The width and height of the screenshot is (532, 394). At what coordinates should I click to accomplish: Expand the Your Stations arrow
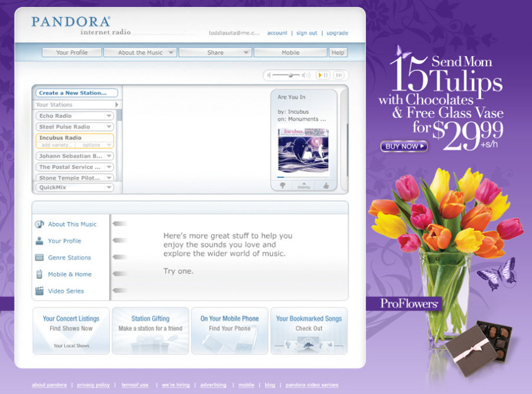tap(116, 105)
